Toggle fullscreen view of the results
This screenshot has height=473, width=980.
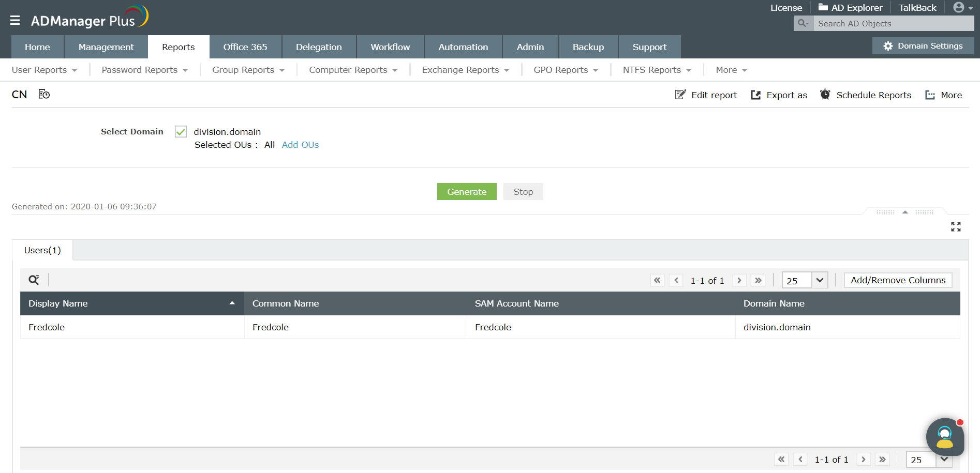pos(956,226)
